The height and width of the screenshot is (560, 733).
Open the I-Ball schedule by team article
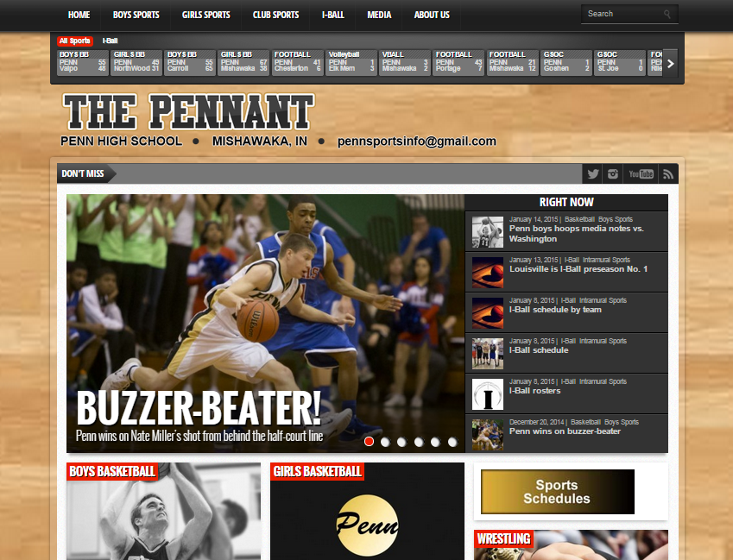click(555, 310)
